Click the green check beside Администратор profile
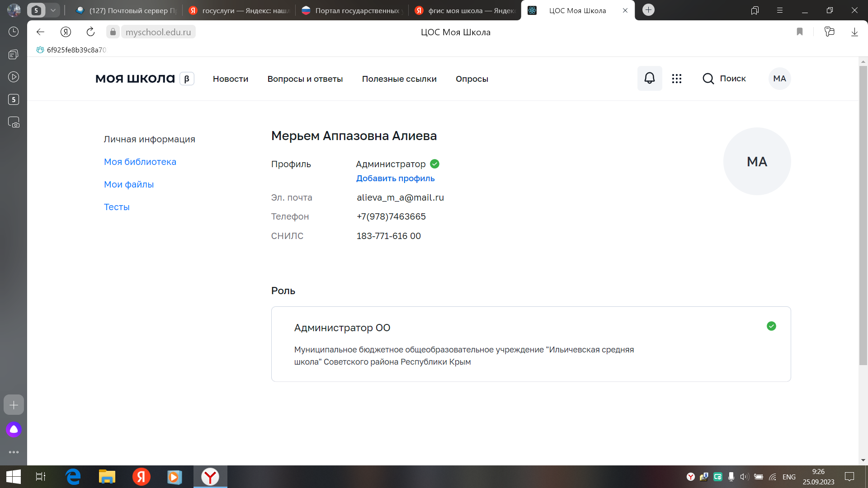The image size is (868, 488). click(x=434, y=164)
